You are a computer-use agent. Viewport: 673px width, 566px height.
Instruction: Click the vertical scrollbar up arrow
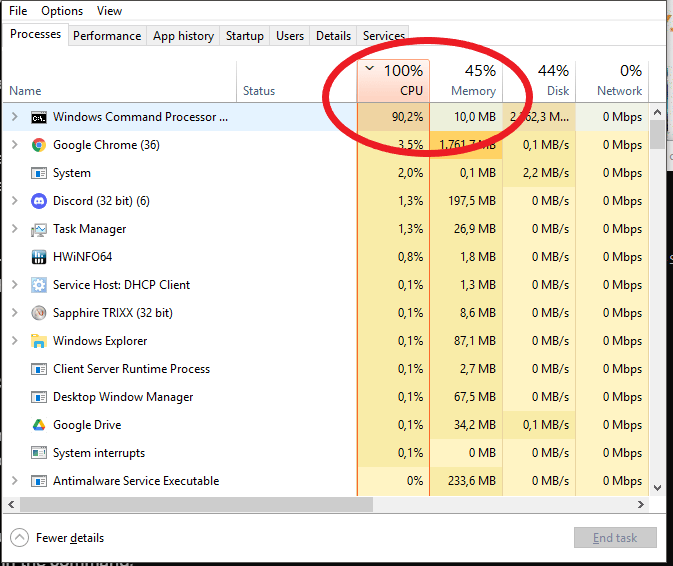coord(657,112)
